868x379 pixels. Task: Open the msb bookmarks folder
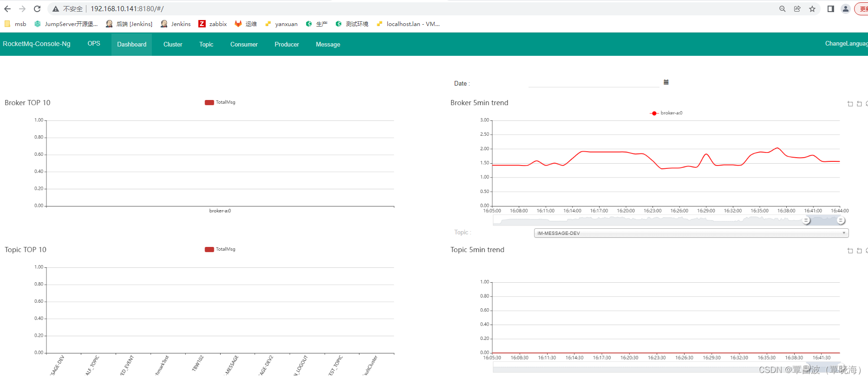(15, 24)
